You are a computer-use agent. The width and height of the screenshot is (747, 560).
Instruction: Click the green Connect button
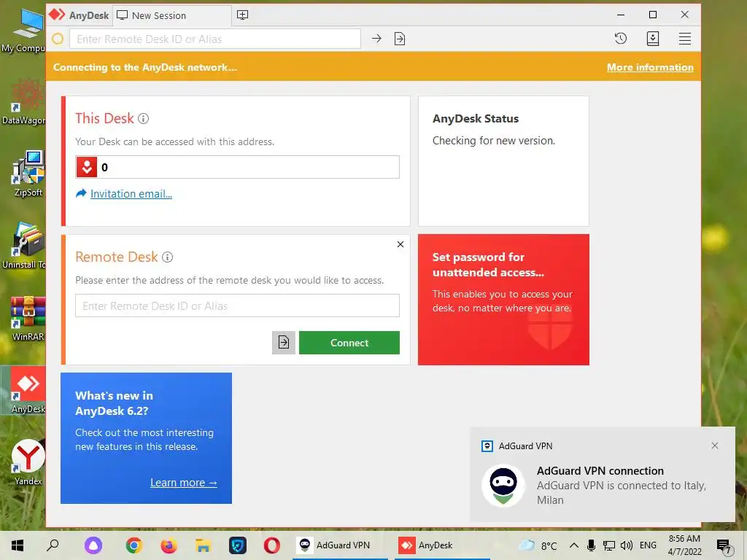[349, 343]
